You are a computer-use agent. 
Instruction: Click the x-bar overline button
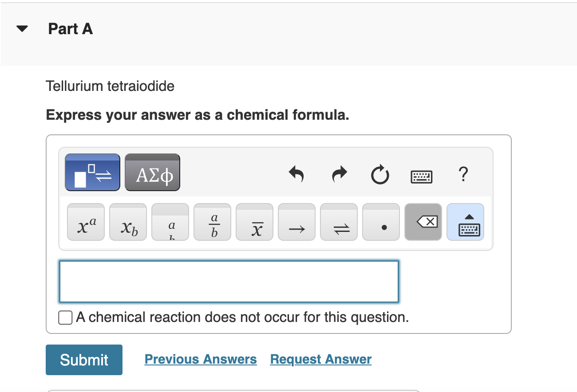click(x=254, y=222)
